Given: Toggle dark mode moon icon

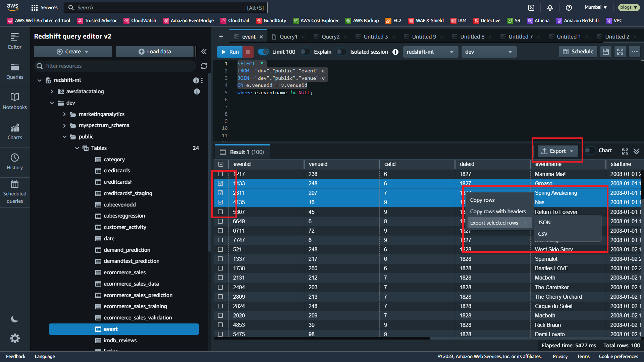Looking at the screenshot, I should click(15, 319).
